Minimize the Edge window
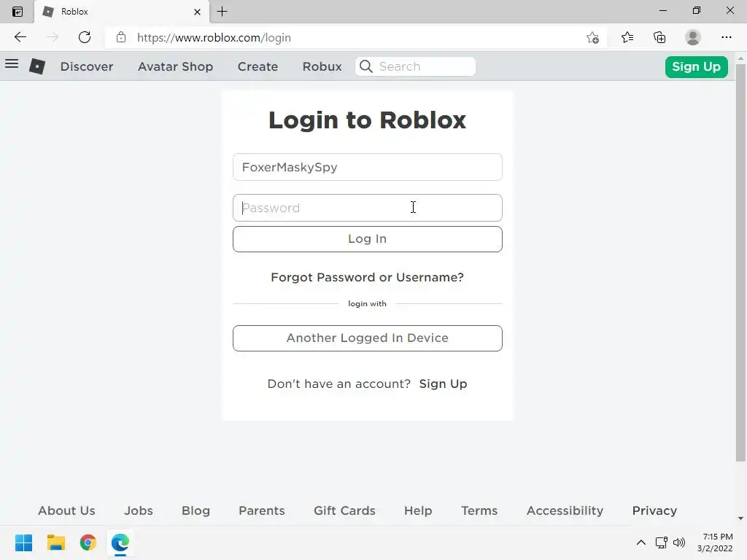 tap(662, 10)
